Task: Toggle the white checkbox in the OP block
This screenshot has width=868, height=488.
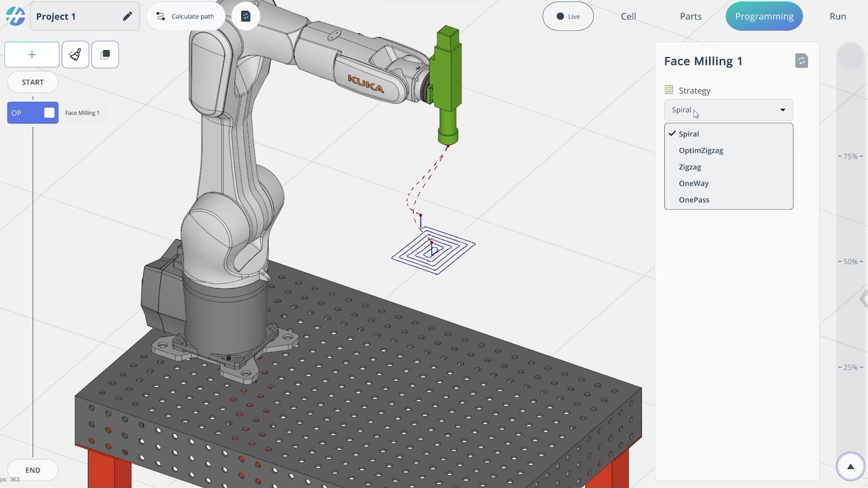Action: (49, 113)
